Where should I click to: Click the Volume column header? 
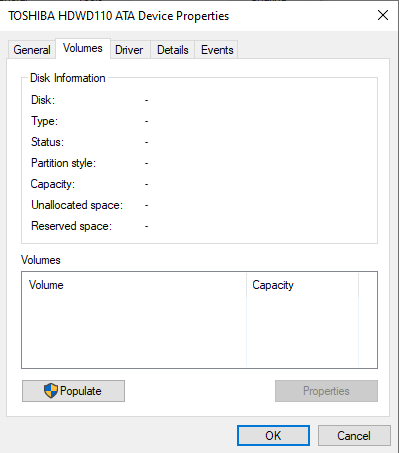pos(134,285)
